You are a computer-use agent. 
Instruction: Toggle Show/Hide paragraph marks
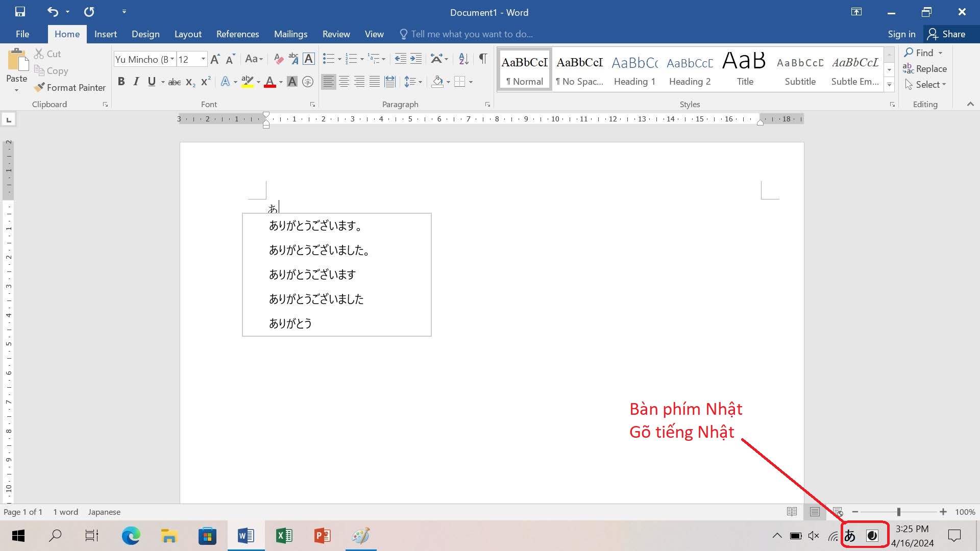[483, 59]
